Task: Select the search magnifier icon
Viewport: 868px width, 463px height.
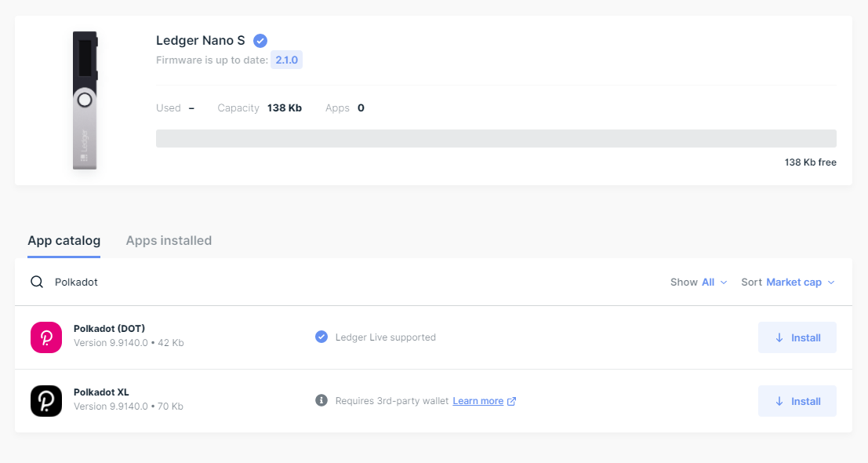Action: 36,282
